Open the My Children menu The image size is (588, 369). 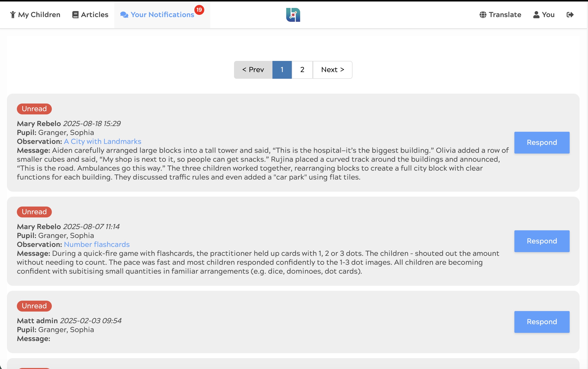[39, 15]
